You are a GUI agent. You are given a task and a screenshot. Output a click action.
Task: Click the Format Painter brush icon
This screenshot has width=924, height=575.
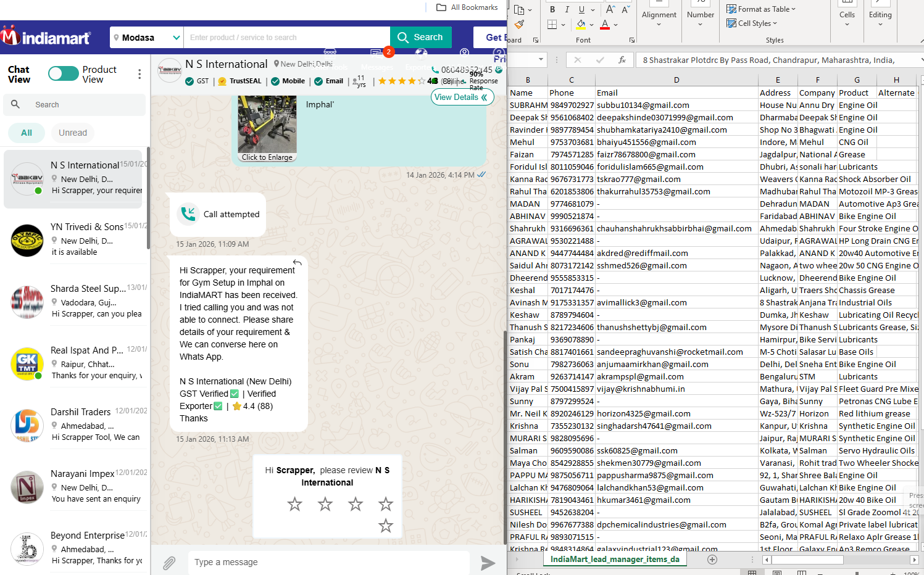pos(520,25)
